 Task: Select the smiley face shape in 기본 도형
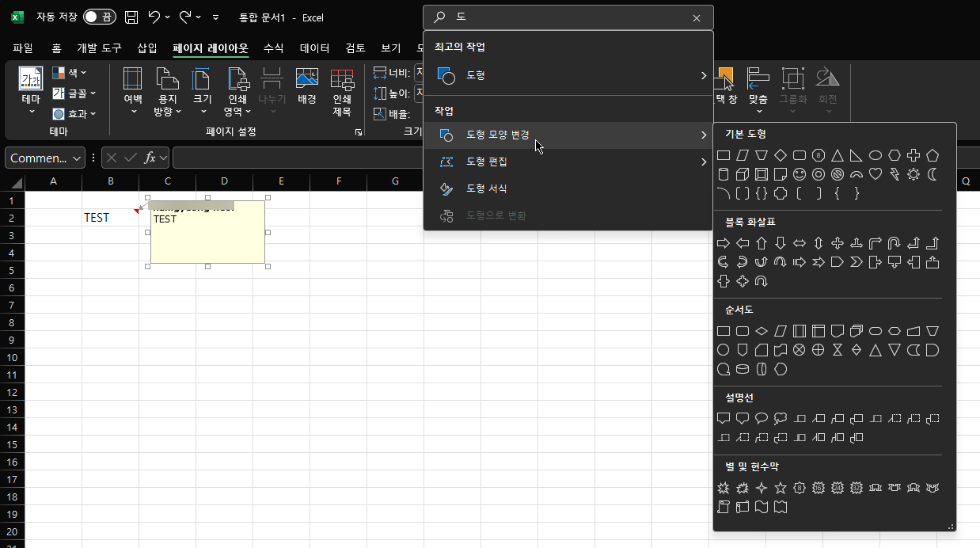[800, 174]
